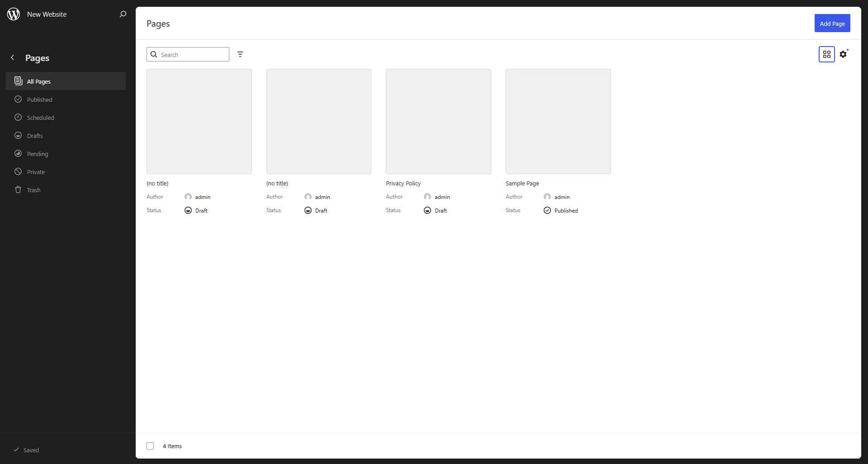The image size is (868, 464).
Task: Focus the Search pages input field
Action: [188, 54]
